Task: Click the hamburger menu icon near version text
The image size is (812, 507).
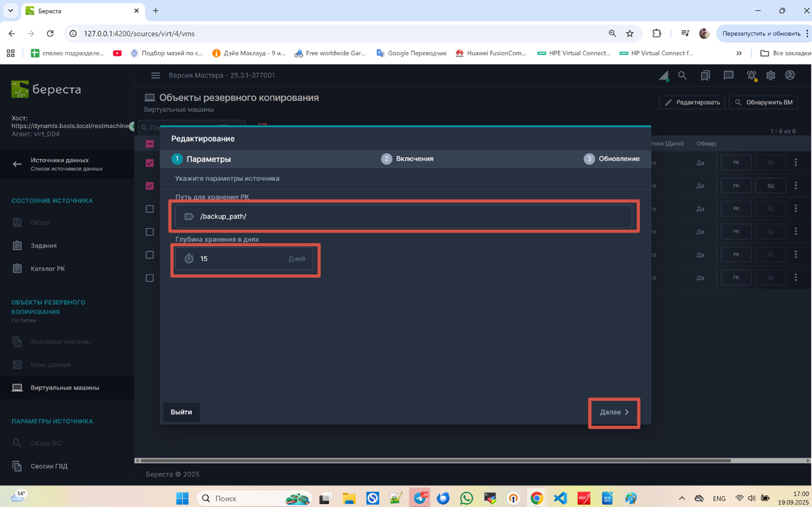Action: click(x=155, y=75)
